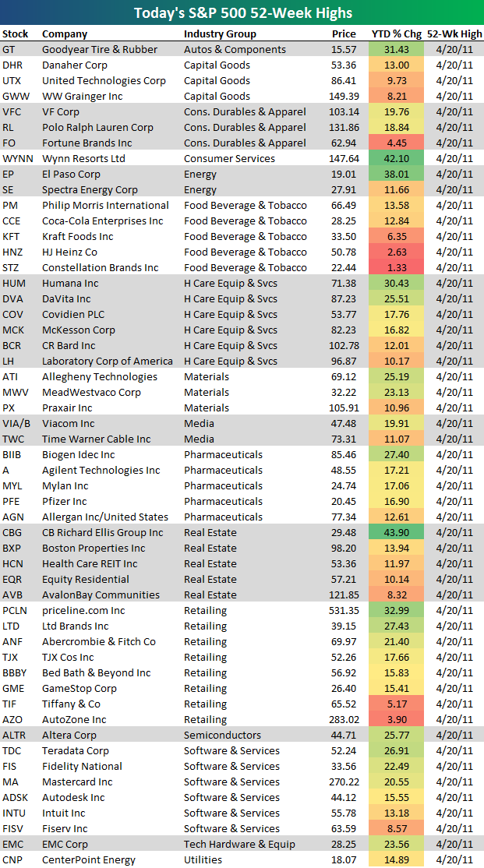Select TJX Cos Inc
This screenshot has height=868, width=484.
tap(68, 657)
